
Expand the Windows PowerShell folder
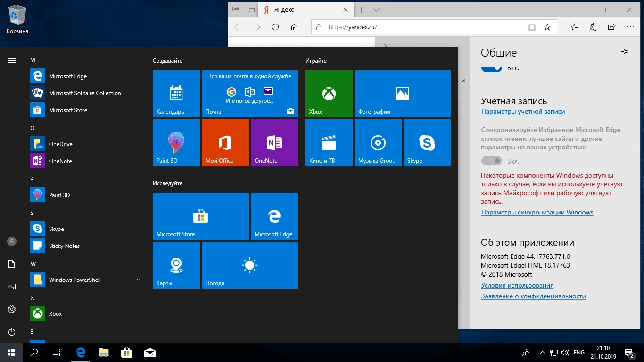coord(139,280)
